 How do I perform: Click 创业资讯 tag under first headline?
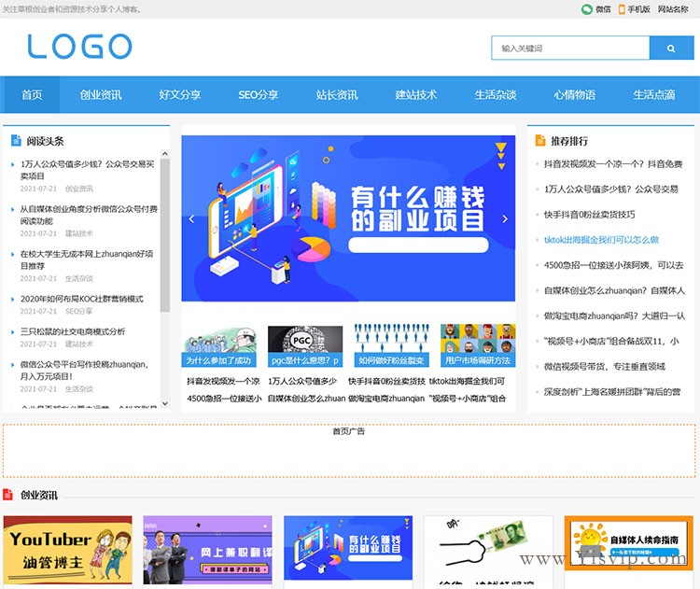click(79, 189)
